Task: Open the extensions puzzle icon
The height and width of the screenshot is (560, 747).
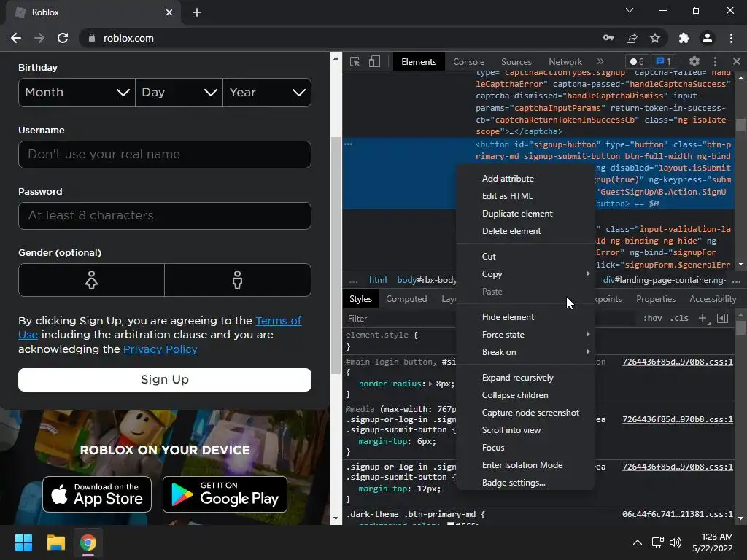Action: pos(684,38)
